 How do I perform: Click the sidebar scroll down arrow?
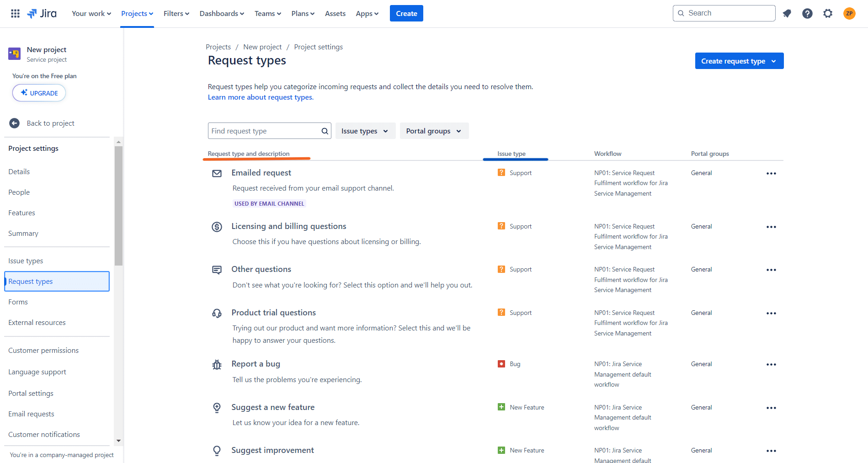118,441
